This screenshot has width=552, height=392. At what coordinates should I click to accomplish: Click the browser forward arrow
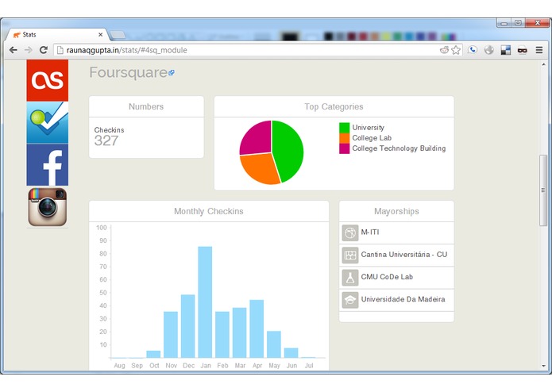pyautogui.click(x=28, y=50)
